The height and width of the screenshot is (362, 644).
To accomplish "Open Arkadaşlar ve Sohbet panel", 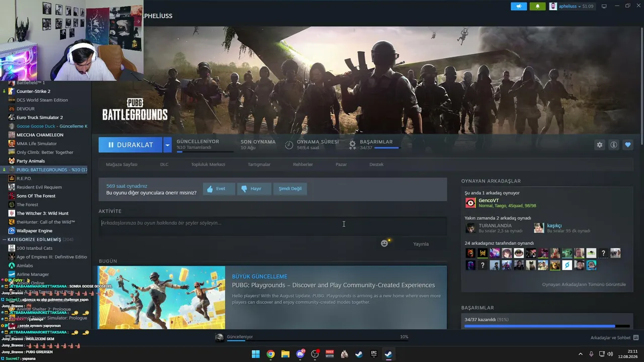I will coord(614,338).
